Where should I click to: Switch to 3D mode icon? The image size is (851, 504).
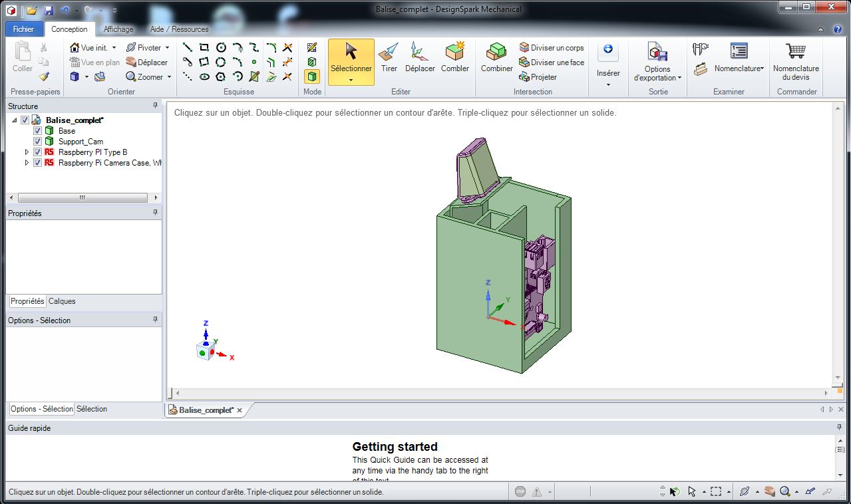312,76
